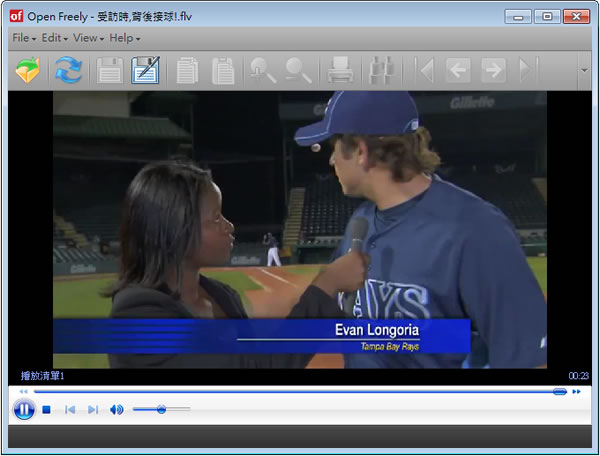Open the Edit menu

click(x=54, y=38)
